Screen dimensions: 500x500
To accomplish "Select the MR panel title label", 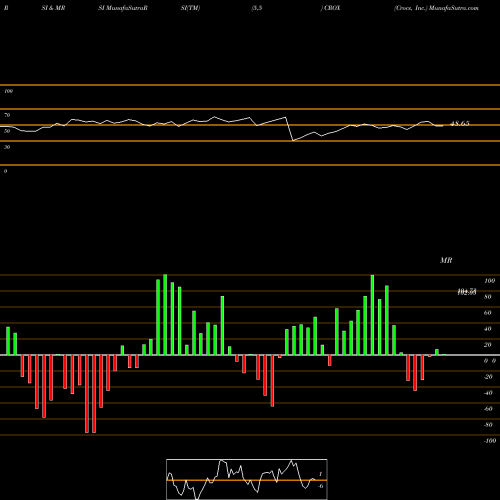I will (446, 260).
